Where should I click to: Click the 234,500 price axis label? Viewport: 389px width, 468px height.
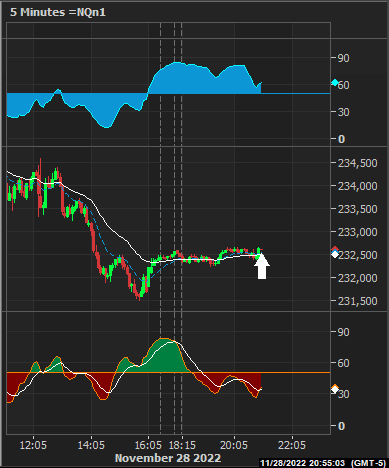[358, 163]
